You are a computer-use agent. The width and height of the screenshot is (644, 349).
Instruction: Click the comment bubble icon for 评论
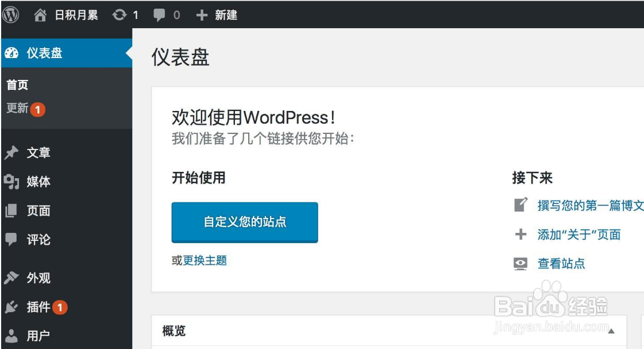pyautogui.click(x=11, y=240)
